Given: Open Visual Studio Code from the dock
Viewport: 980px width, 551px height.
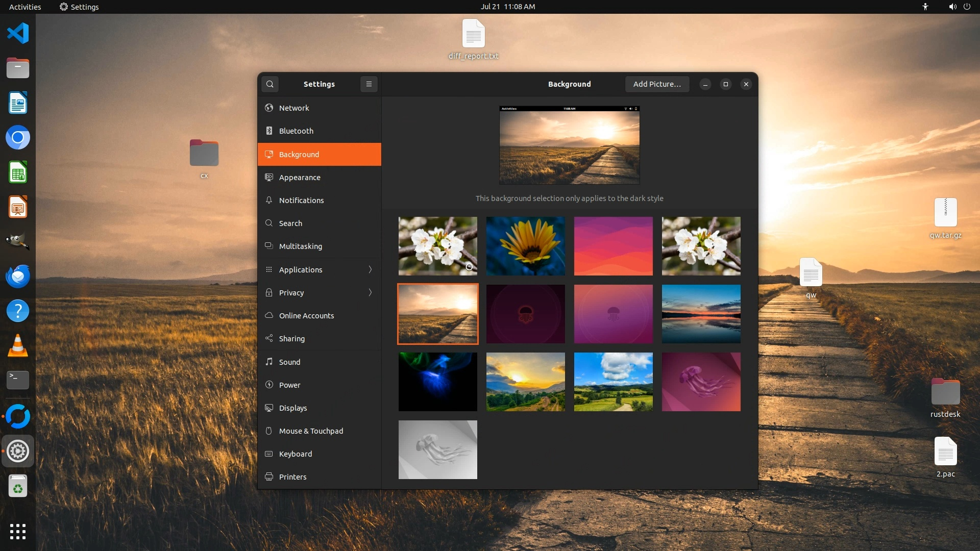Looking at the screenshot, I should coord(18,34).
